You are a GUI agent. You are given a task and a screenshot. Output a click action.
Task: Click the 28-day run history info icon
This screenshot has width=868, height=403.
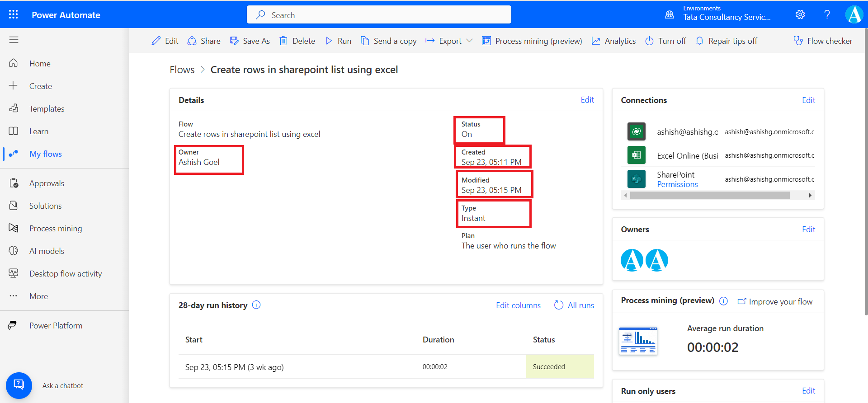coord(256,305)
